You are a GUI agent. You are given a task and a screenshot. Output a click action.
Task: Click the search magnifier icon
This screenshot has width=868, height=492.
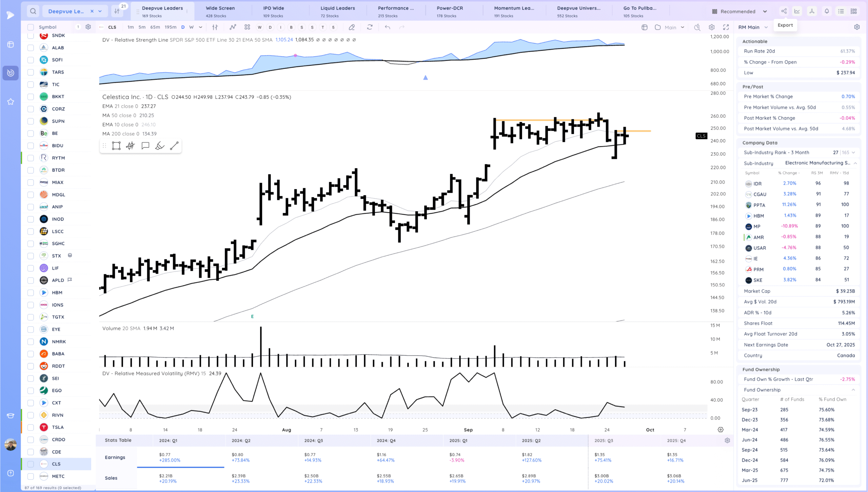tap(33, 11)
